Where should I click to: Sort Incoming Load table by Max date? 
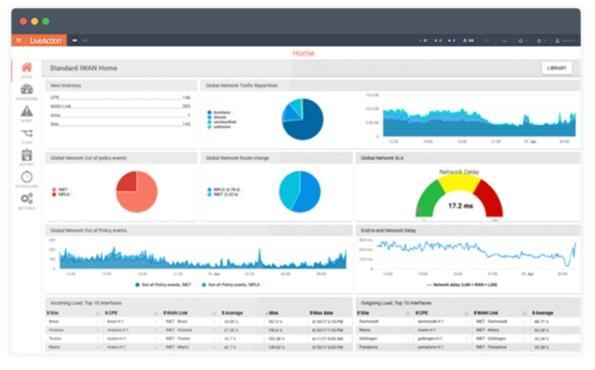[321, 313]
